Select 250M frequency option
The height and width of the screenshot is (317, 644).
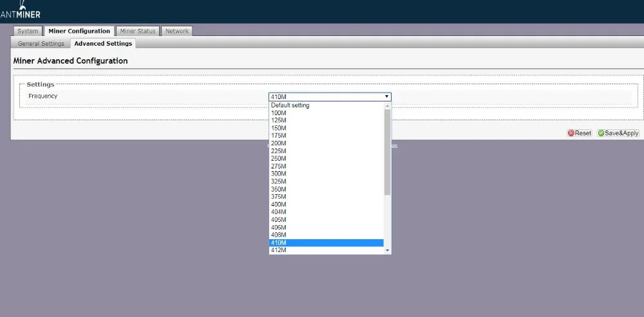(x=327, y=158)
